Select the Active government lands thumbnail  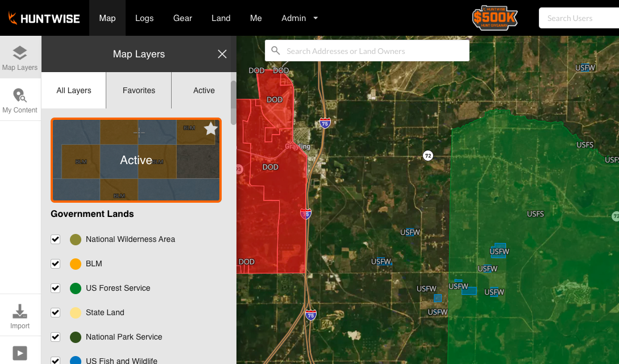click(x=136, y=160)
